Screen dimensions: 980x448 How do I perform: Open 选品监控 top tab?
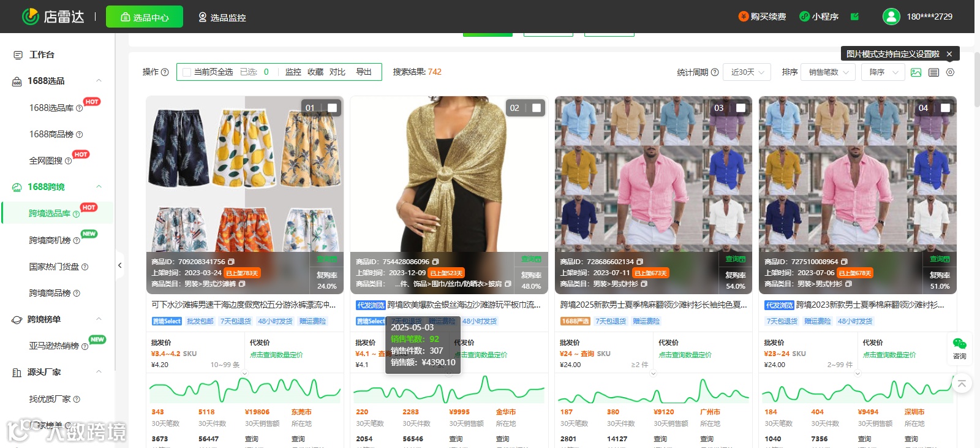[222, 17]
